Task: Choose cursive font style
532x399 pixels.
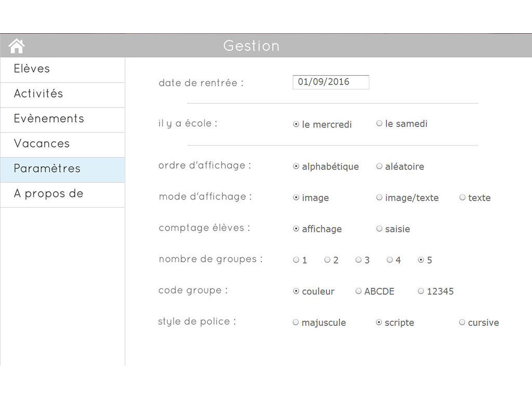Action: point(462,322)
